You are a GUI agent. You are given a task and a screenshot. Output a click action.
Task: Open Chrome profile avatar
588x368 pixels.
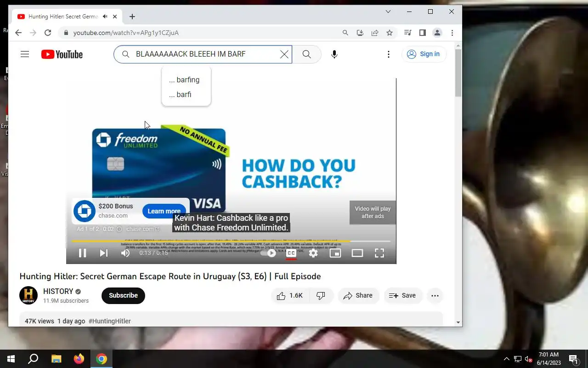[437, 33]
